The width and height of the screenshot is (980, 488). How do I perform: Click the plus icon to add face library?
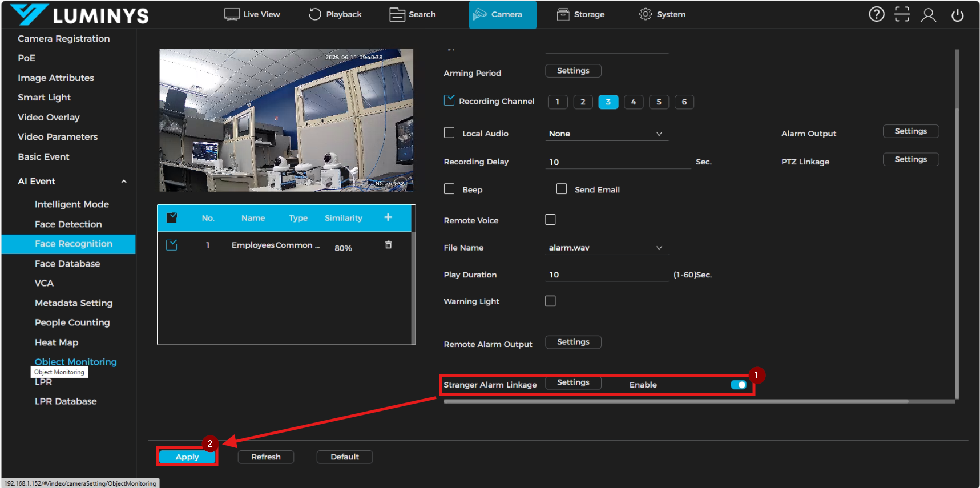pyautogui.click(x=388, y=217)
